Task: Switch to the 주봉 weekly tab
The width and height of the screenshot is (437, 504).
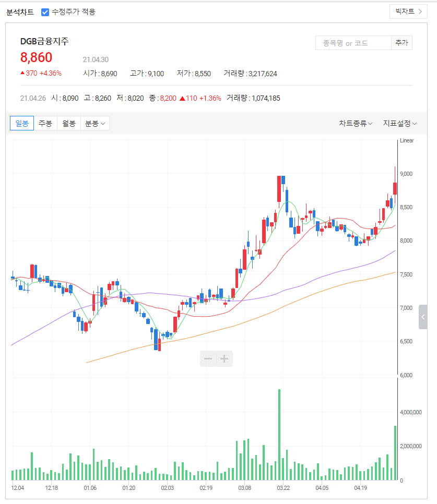Action: pos(45,124)
